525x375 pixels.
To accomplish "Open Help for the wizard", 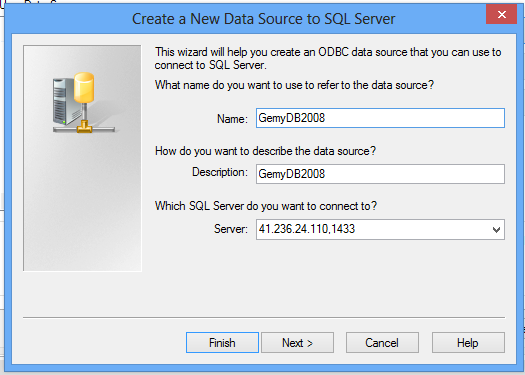I will (468, 342).
